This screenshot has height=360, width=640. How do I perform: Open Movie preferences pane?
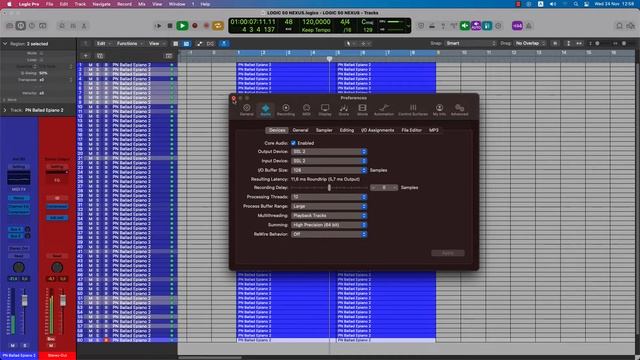coord(362,110)
